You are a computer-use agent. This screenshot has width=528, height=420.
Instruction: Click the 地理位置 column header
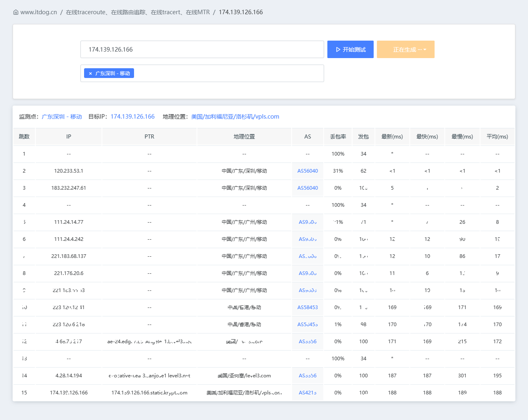[x=244, y=136]
